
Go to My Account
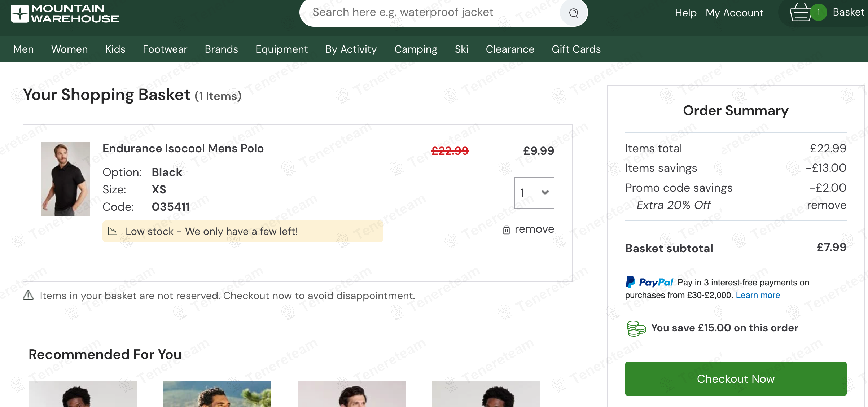(x=734, y=13)
